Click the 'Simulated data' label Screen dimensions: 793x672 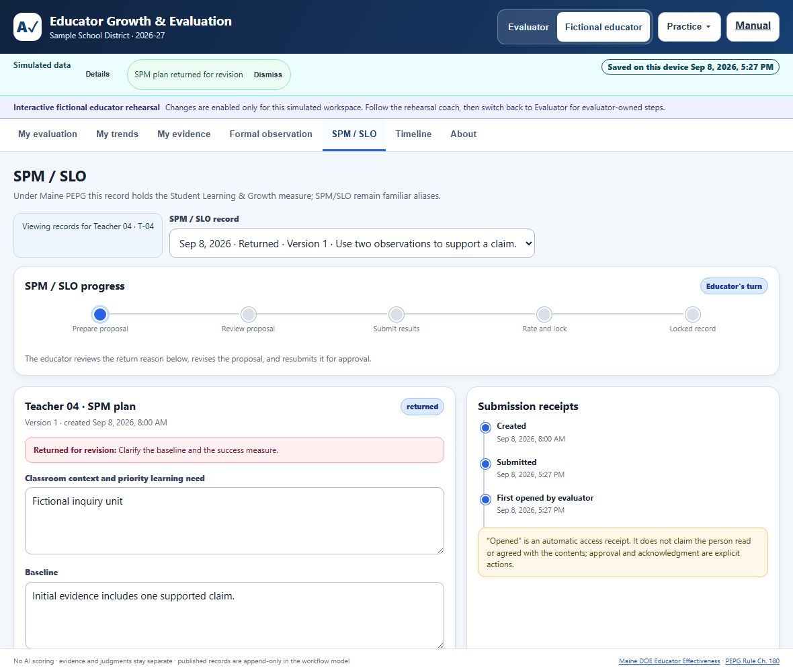pyautogui.click(x=42, y=65)
